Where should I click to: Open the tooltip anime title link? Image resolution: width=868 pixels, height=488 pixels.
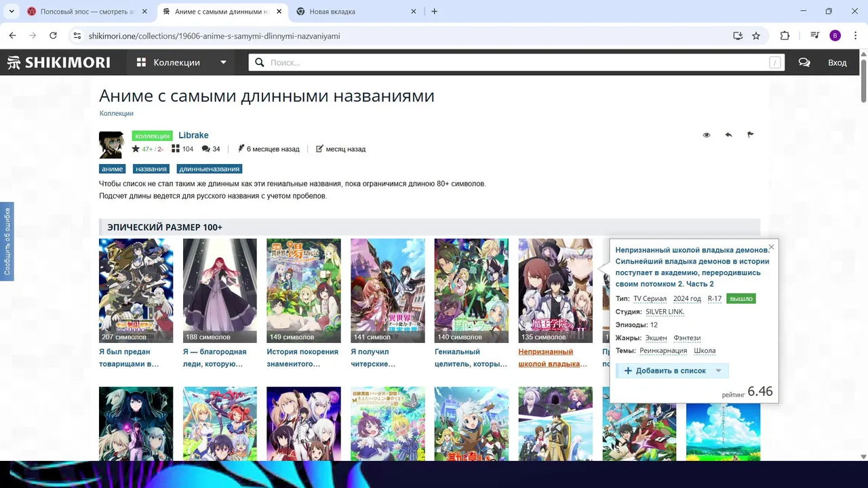click(x=692, y=267)
